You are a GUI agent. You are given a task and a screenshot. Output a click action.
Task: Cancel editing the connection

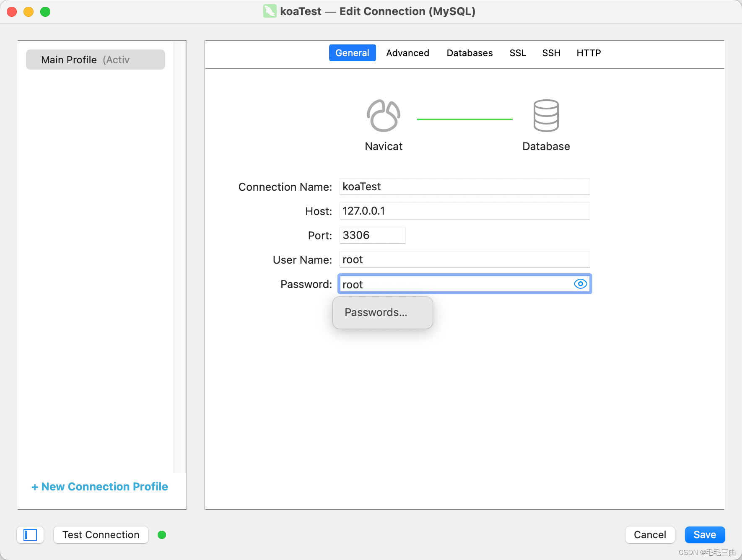tap(650, 535)
